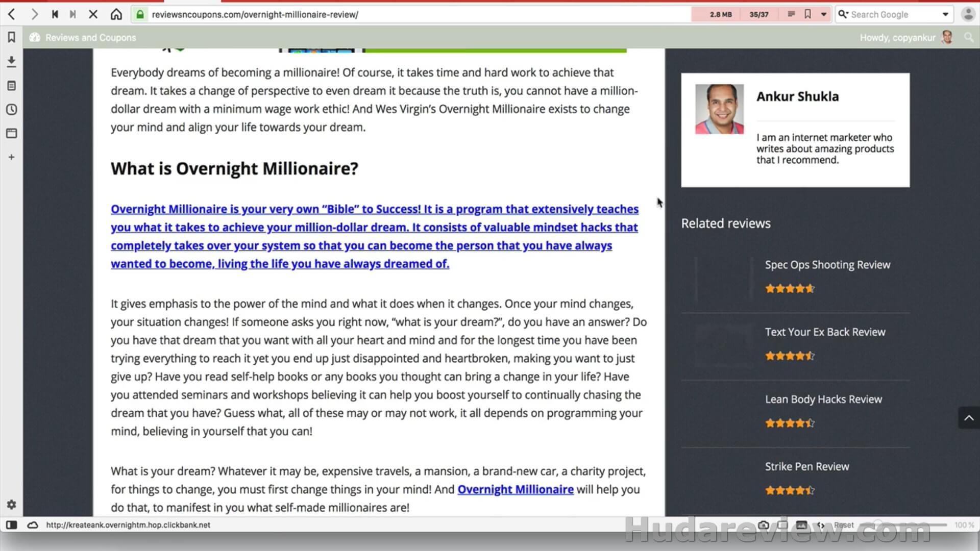Open Reviews and Coupons admin bar menu
980x551 pixels.
point(90,37)
